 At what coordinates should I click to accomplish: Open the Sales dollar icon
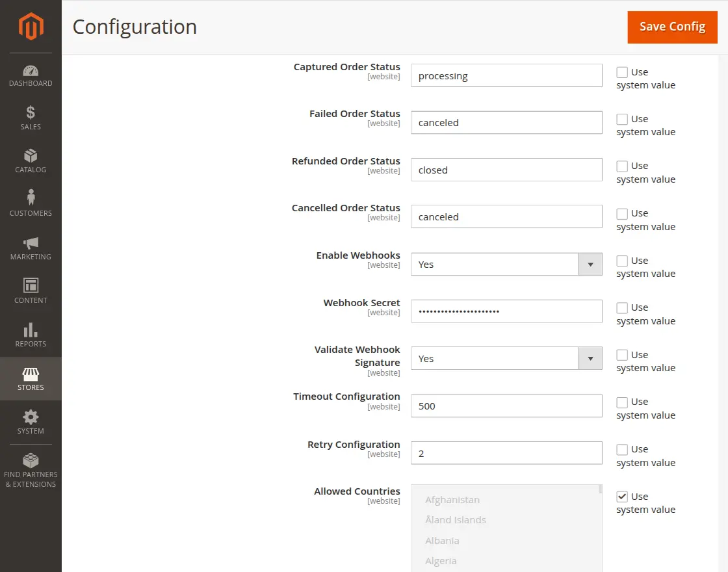tap(31, 112)
